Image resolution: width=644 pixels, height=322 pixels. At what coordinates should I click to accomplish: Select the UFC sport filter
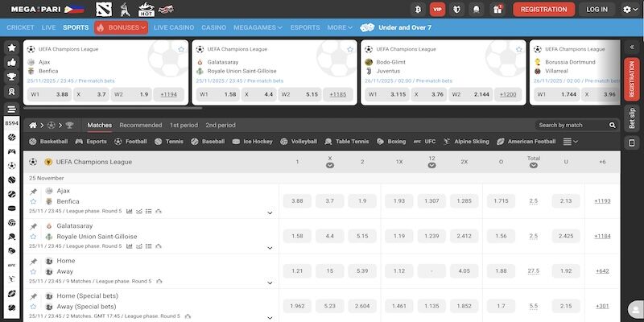click(x=425, y=142)
